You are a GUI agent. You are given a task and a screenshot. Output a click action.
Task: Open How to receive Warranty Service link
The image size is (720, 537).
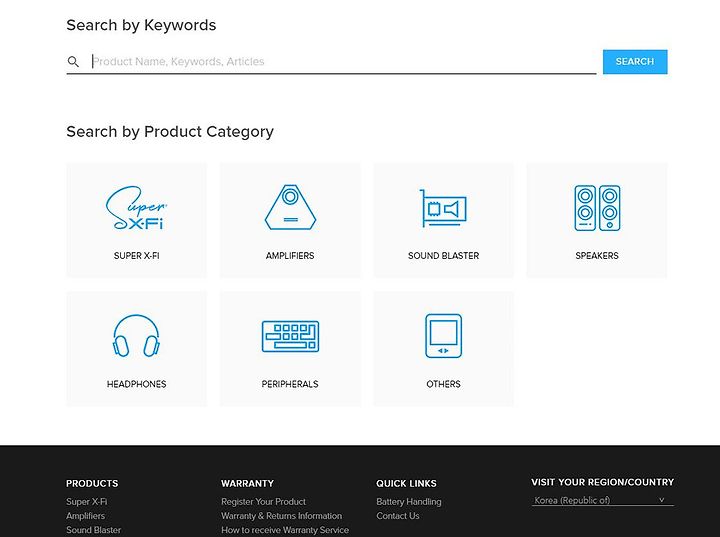[x=285, y=530]
